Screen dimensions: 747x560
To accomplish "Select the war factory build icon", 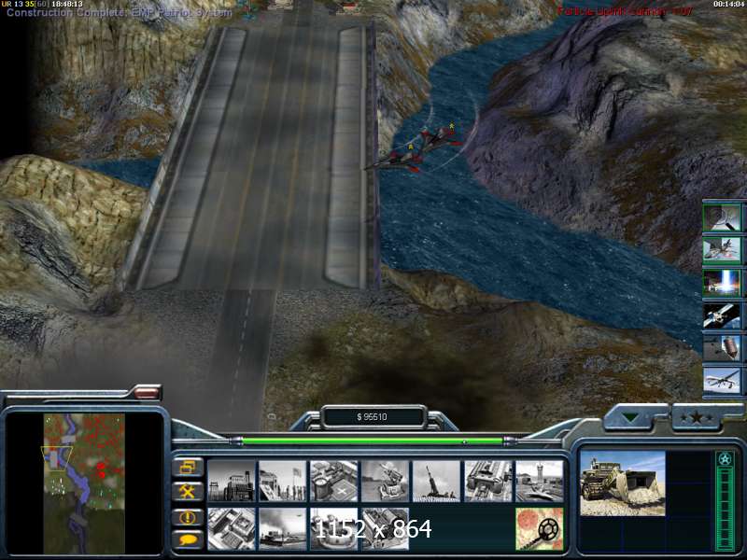I will click(x=488, y=481).
